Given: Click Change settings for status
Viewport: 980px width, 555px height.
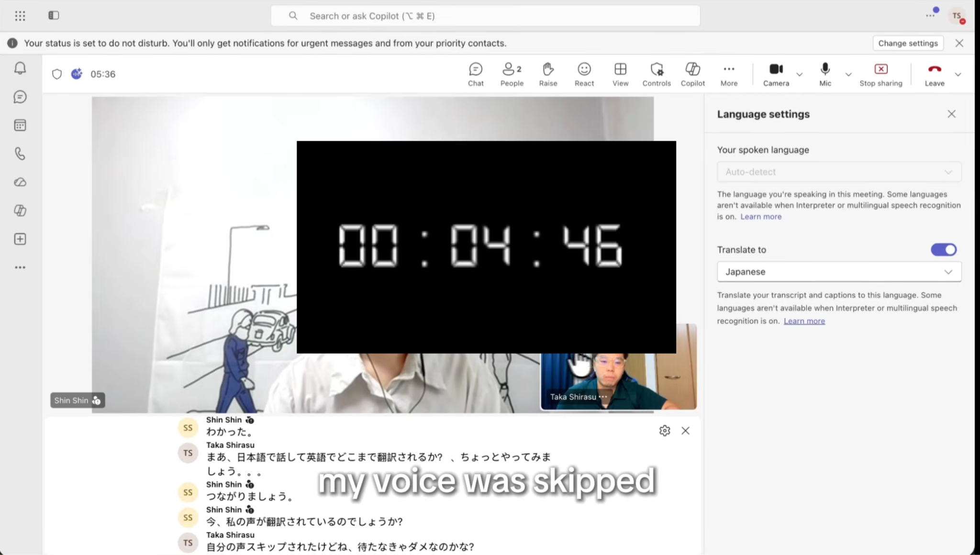Looking at the screenshot, I should 908,43.
